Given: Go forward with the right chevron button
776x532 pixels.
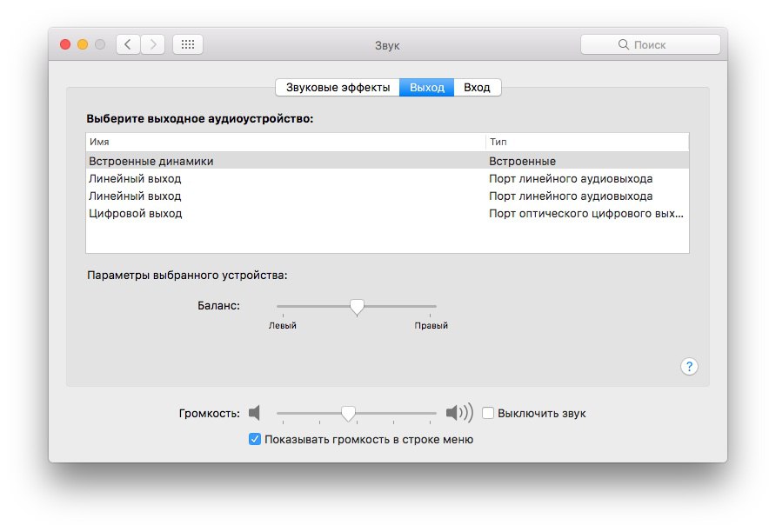Looking at the screenshot, I should [153, 44].
